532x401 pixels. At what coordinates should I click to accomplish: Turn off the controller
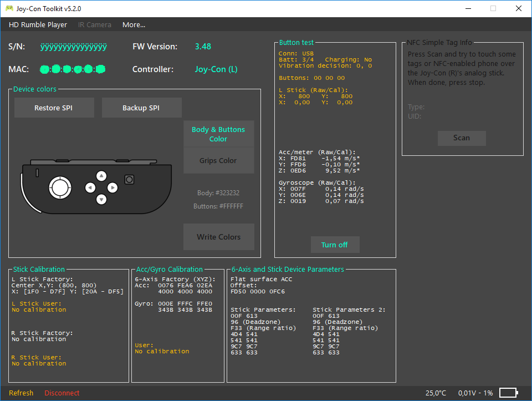click(335, 245)
